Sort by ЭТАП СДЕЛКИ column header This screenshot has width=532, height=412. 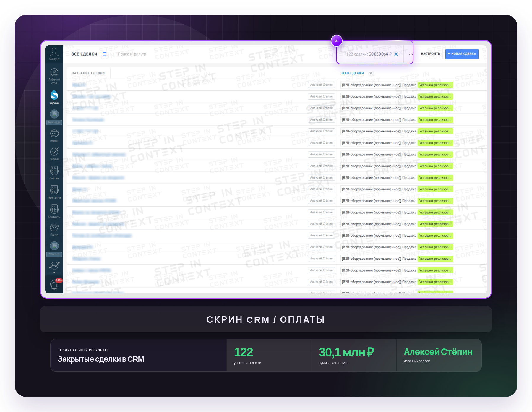pos(352,73)
